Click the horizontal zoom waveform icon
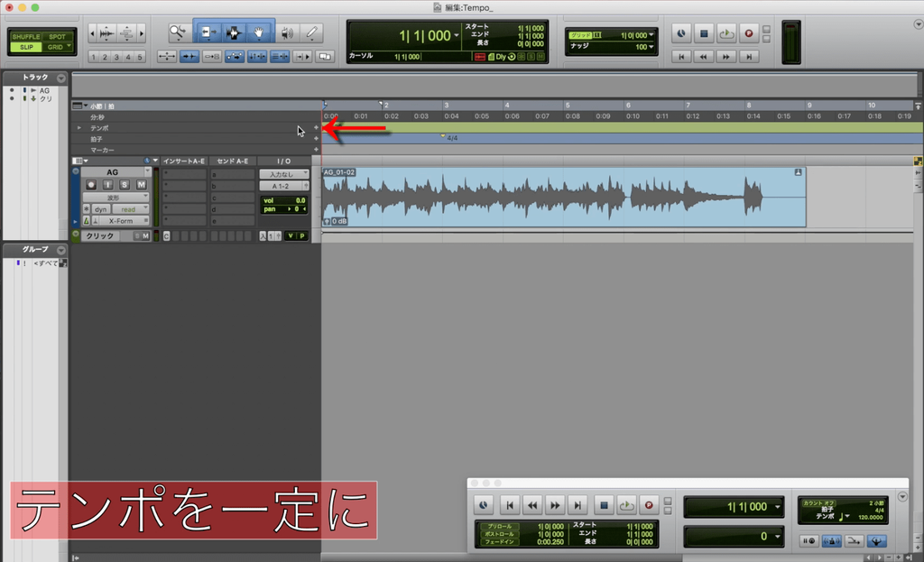 (106, 33)
